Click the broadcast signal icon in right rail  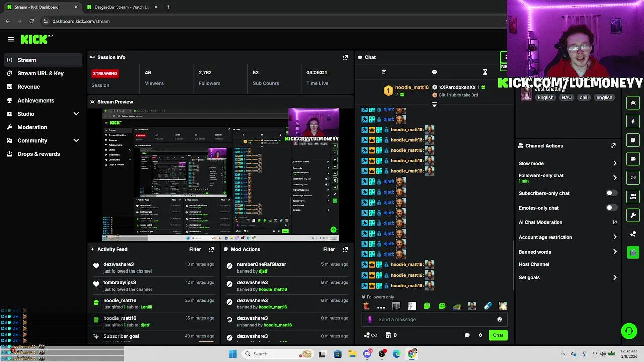(633, 177)
